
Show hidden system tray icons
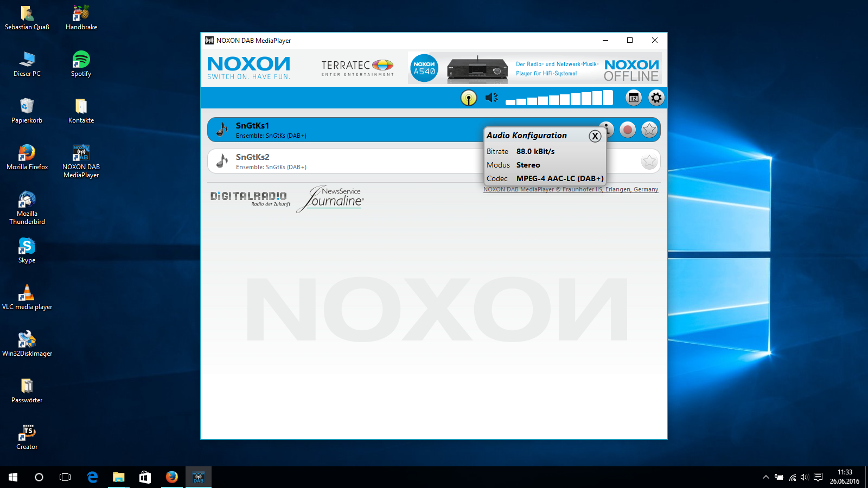point(765,478)
